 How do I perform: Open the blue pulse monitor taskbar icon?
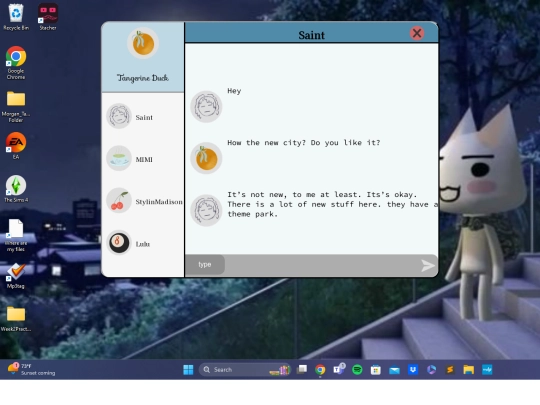click(x=487, y=370)
